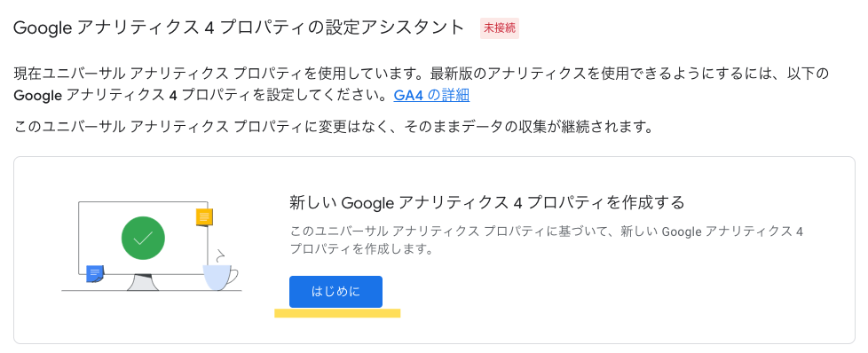Click the yellow sticky note icon
Screen dimensions: 868x353
pos(204,217)
